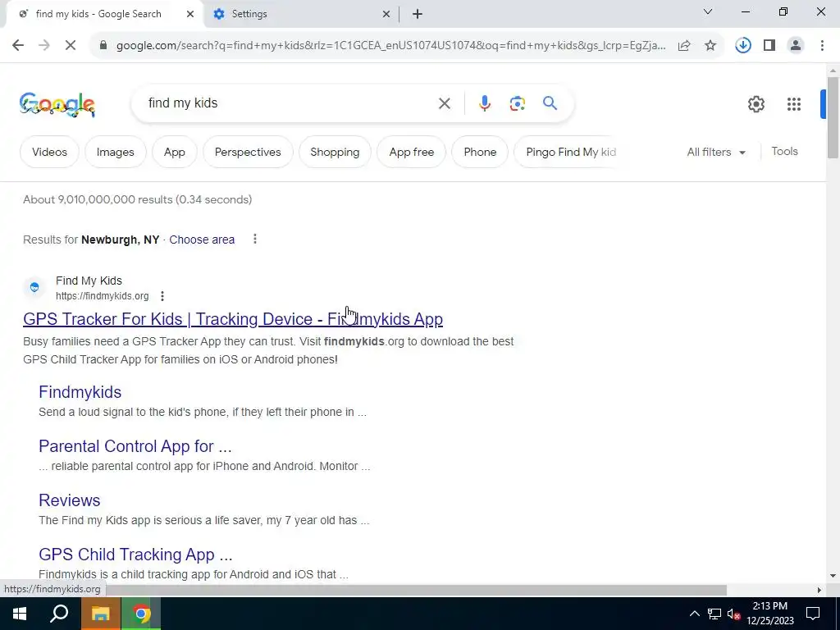Screen dimensions: 840x630
Task: Open Parental Control App for sitelink
Action: point(135,446)
